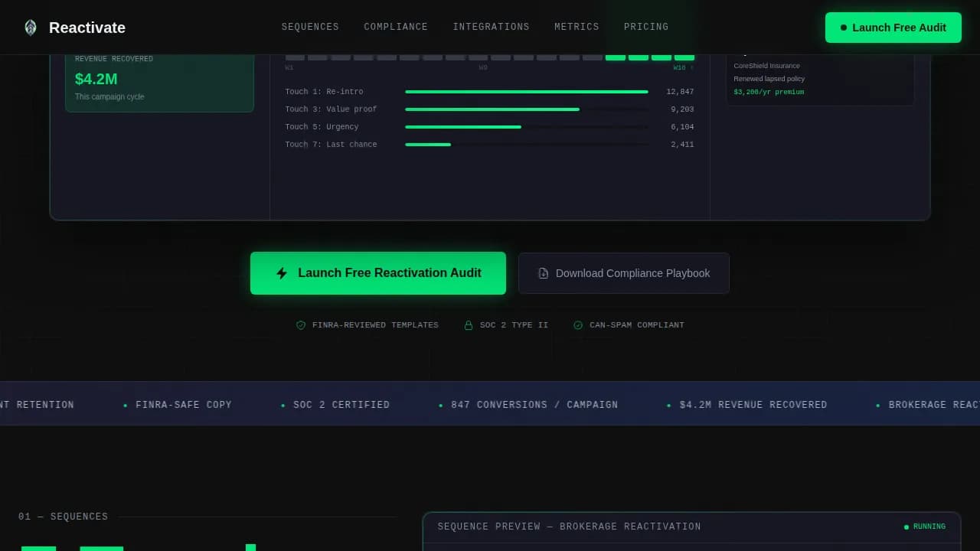Click FINRA-SAFE COPY ticker item

pos(183,405)
